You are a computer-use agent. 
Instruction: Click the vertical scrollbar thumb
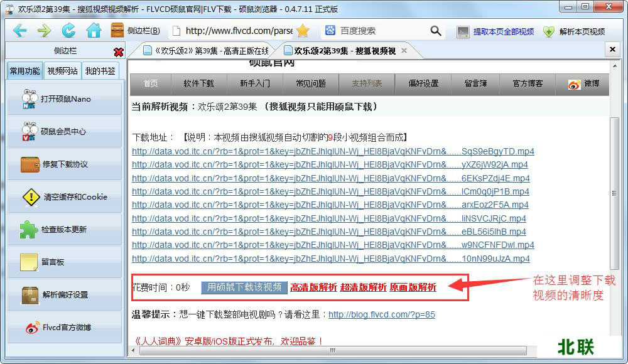point(615,193)
